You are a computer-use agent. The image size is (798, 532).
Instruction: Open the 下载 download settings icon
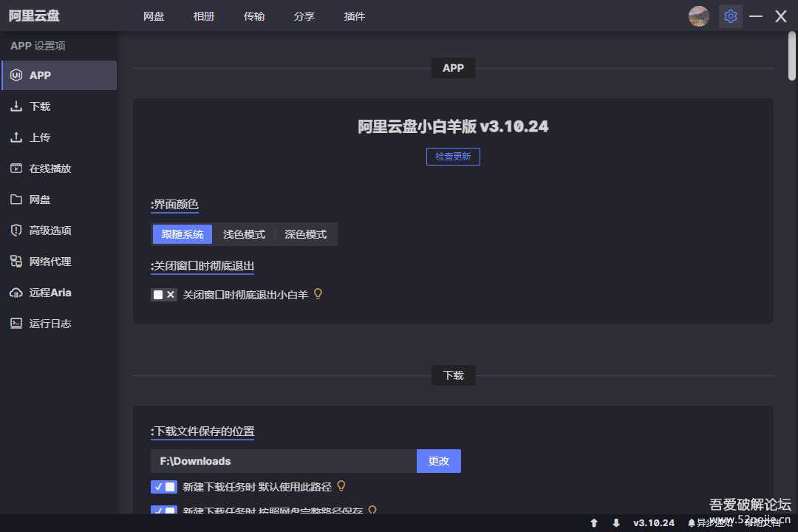tap(16, 106)
